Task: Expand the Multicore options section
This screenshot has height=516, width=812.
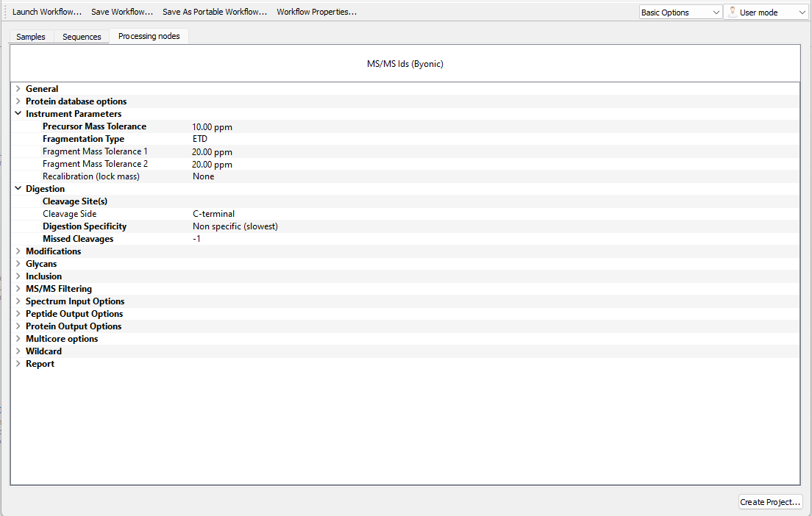Action: pos(18,338)
